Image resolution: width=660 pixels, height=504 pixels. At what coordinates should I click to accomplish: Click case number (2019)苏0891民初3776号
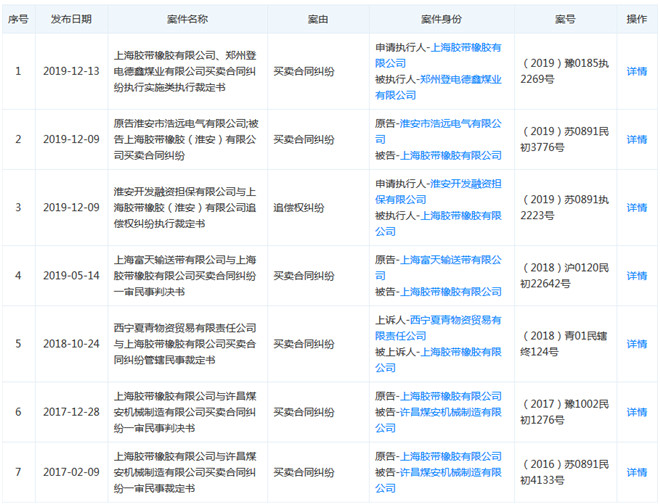564,139
